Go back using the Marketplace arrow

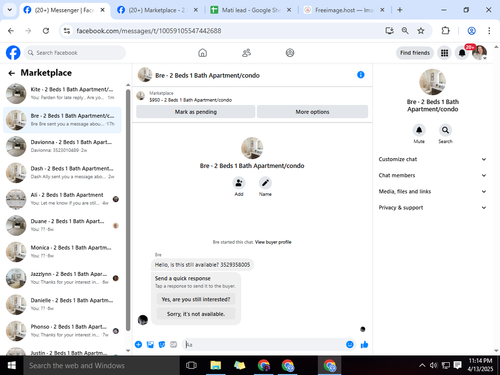pos(12,73)
